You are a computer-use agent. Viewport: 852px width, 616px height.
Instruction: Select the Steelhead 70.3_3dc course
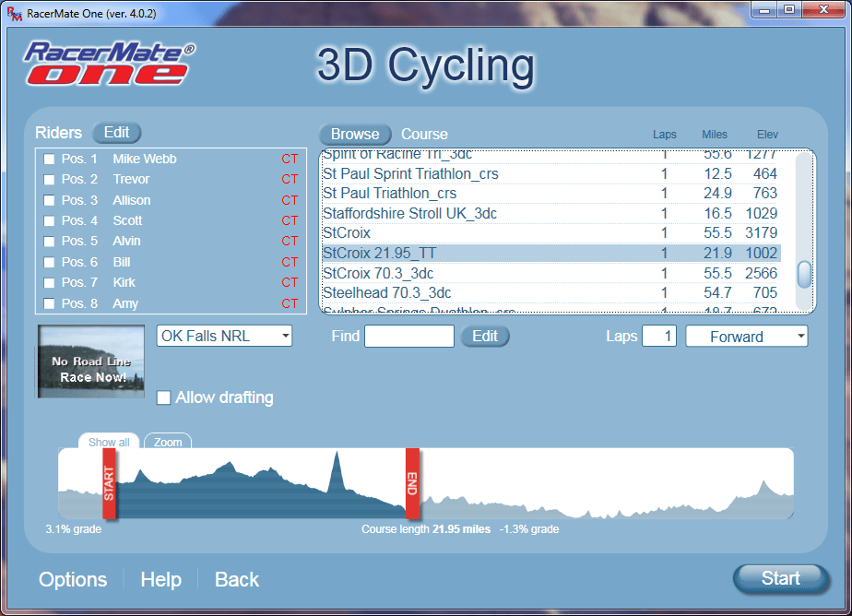386,293
